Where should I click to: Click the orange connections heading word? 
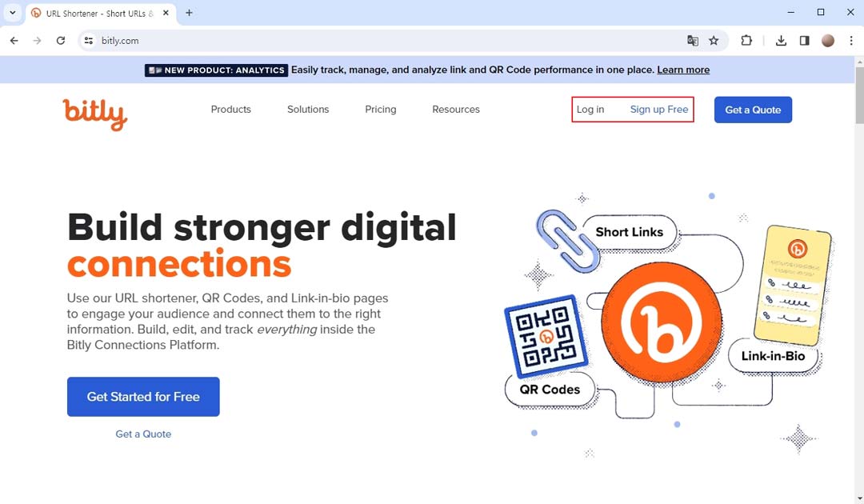tap(179, 264)
